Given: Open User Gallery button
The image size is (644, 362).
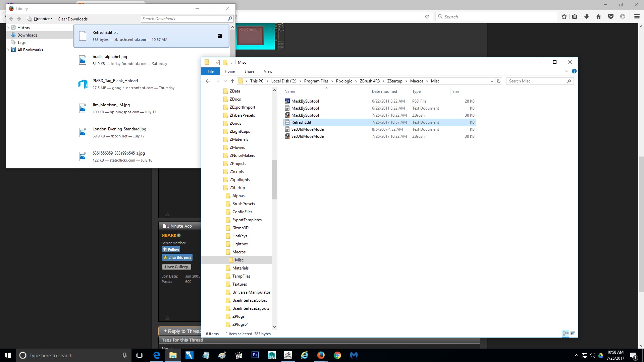Looking at the screenshot, I should click(x=176, y=267).
